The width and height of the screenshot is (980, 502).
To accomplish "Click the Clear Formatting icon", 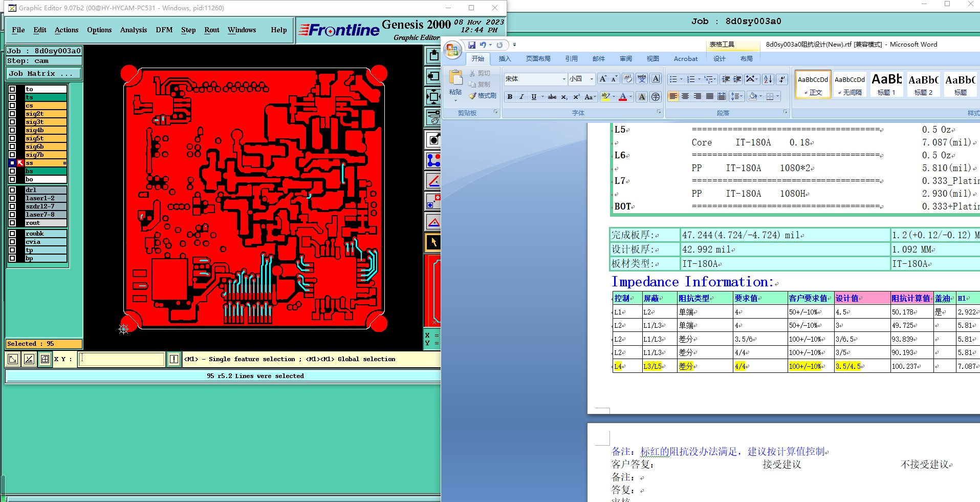I will [x=628, y=79].
